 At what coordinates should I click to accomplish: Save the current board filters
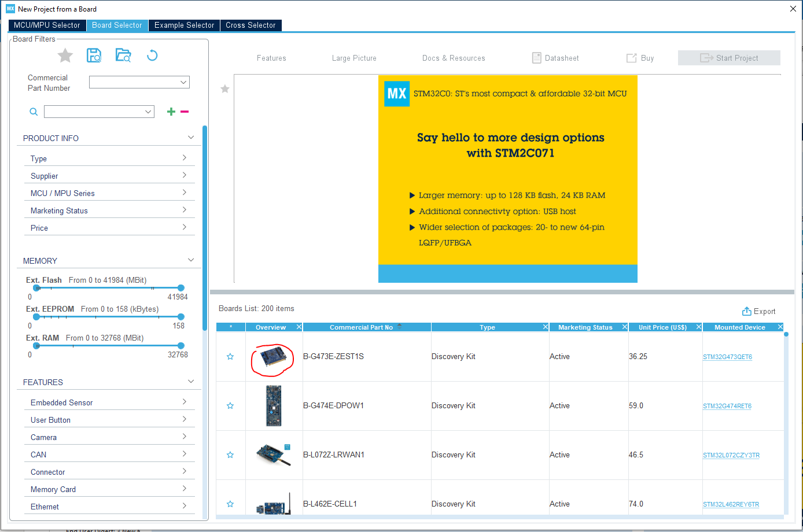94,55
